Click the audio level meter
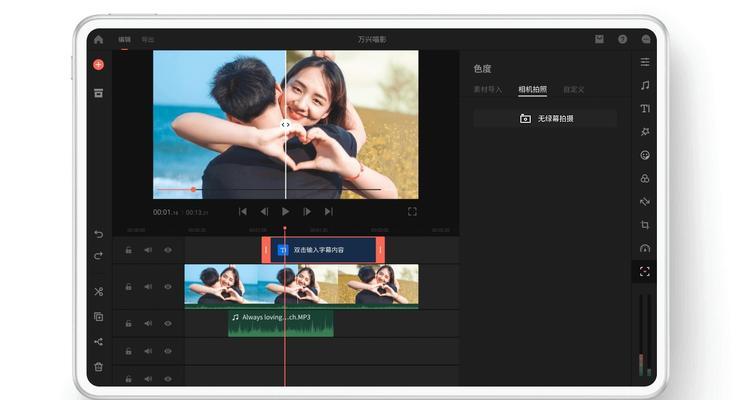The image size is (741, 400). [x=645, y=335]
